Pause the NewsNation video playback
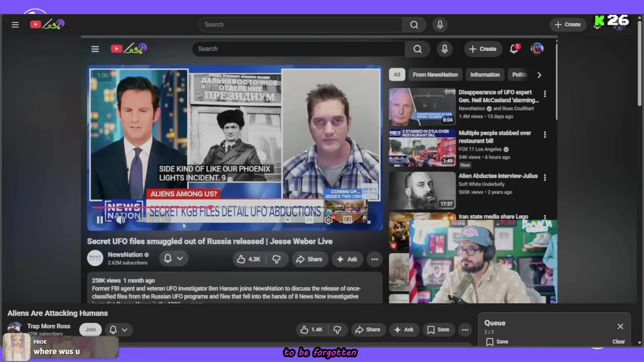Viewport: 644px width, 362px height. click(x=100, y=220)
